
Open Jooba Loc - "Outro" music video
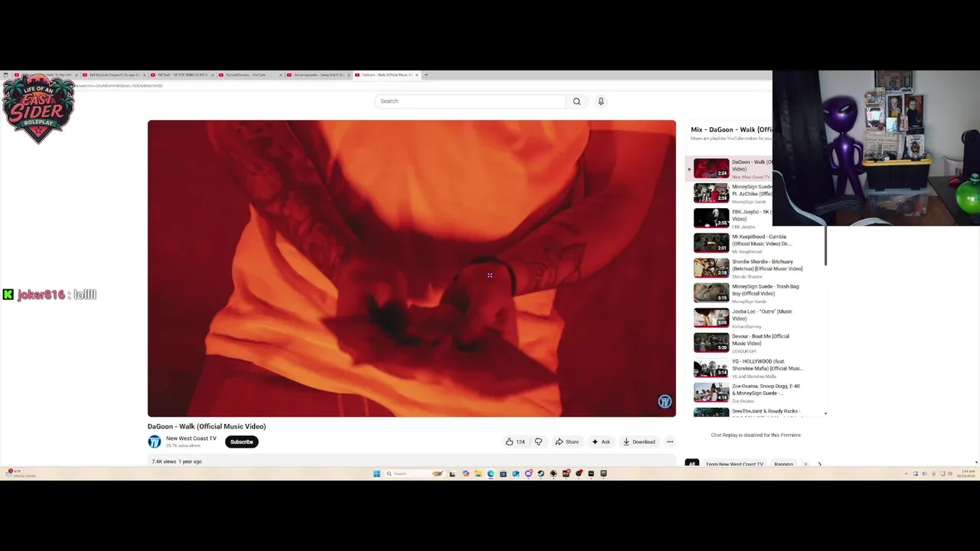pos(762,315)
